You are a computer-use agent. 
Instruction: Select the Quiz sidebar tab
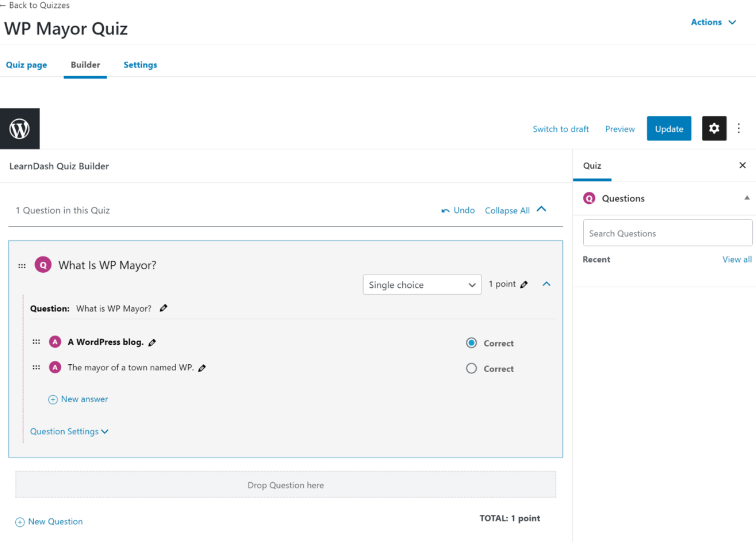coord(592,165)
